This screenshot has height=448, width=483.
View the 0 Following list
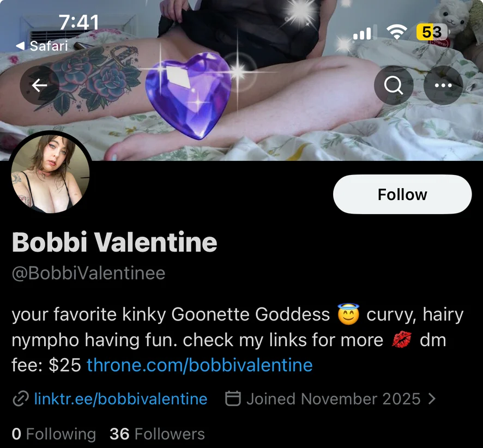click(53, 434)
